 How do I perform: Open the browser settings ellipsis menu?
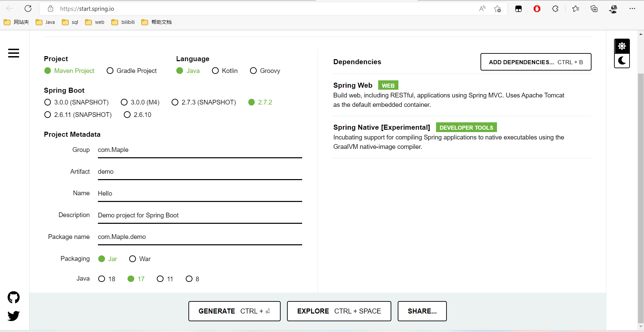pyautogui.click(x=632, y=9)
